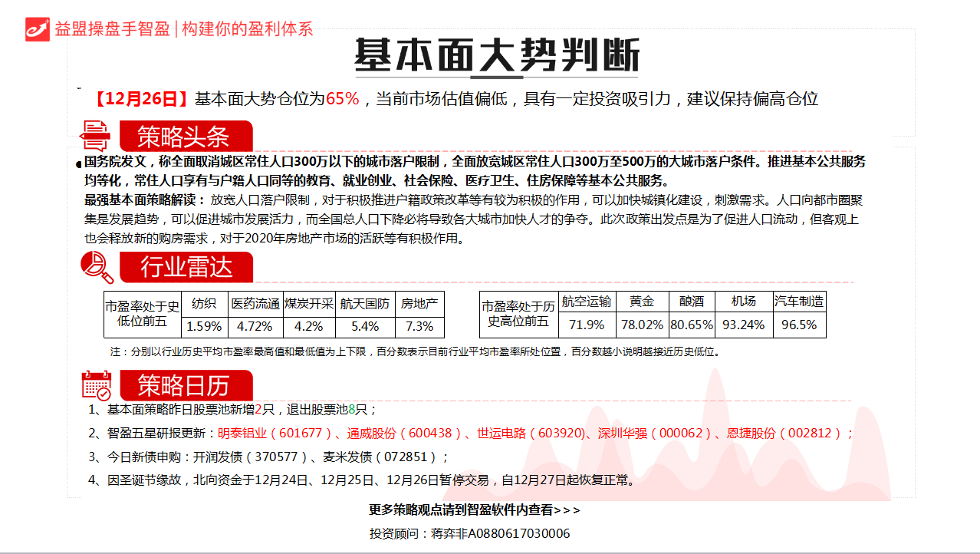Select the 行业雷达 red section banner
Screen dimensions: 980x554
(x=186, y=267)
